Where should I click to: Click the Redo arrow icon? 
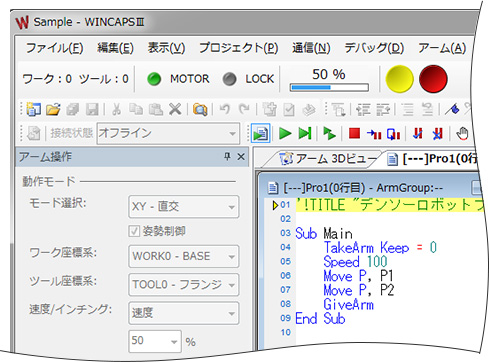coord(244,109)
